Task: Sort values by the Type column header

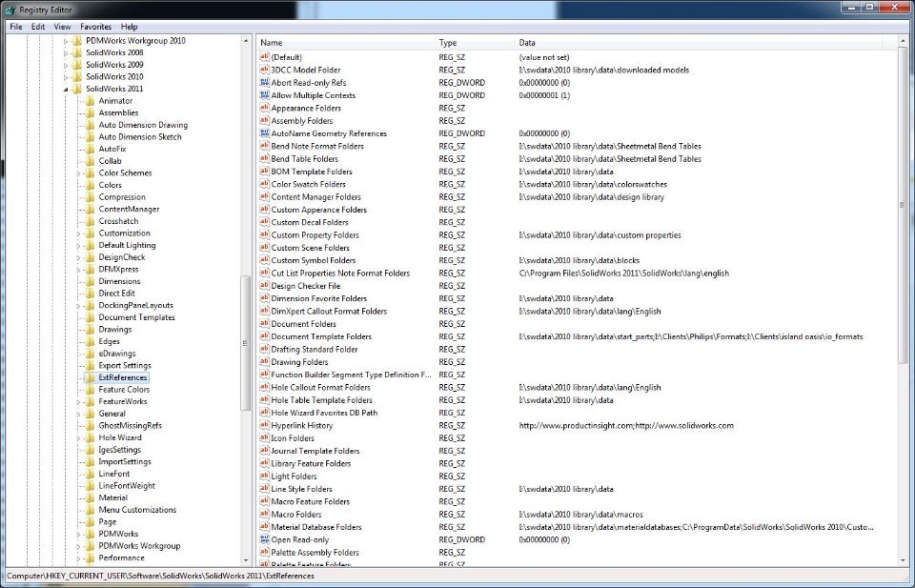Action: tap(477, 43)
